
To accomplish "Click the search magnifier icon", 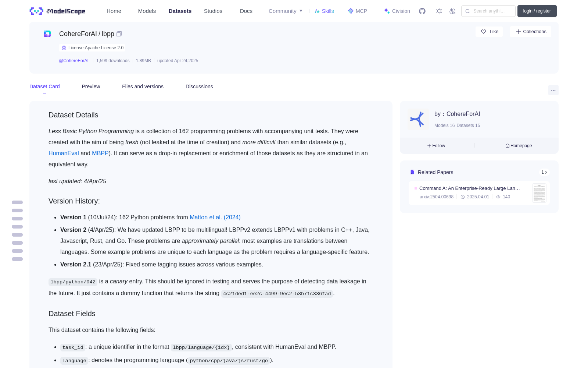I will click(467, 11).
